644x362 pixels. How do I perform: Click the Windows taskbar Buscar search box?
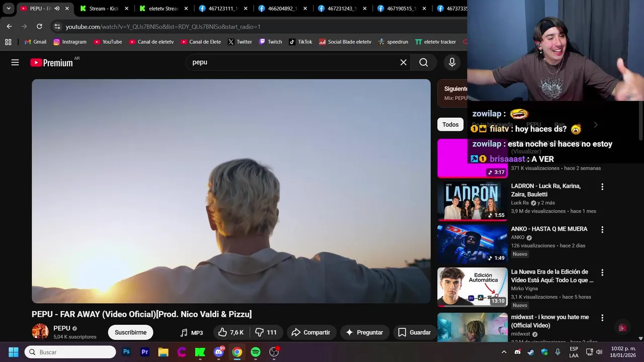[70, 352]
